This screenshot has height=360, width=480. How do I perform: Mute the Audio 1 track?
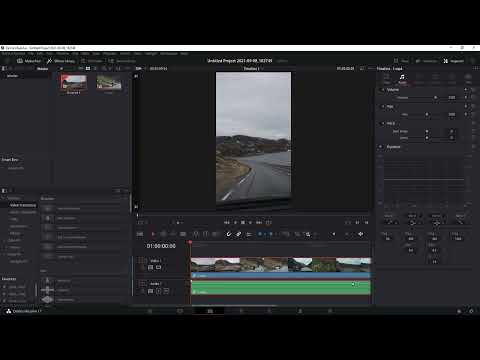pos(166,291)
